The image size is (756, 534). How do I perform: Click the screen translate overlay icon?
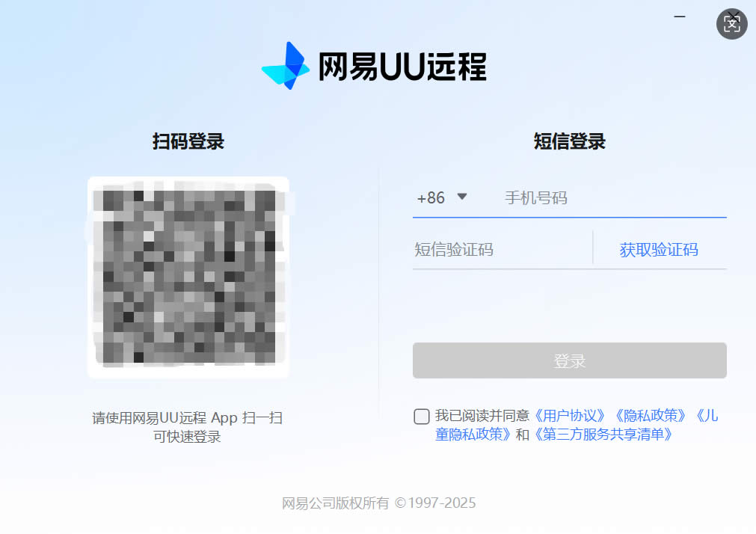pos(732,24)
